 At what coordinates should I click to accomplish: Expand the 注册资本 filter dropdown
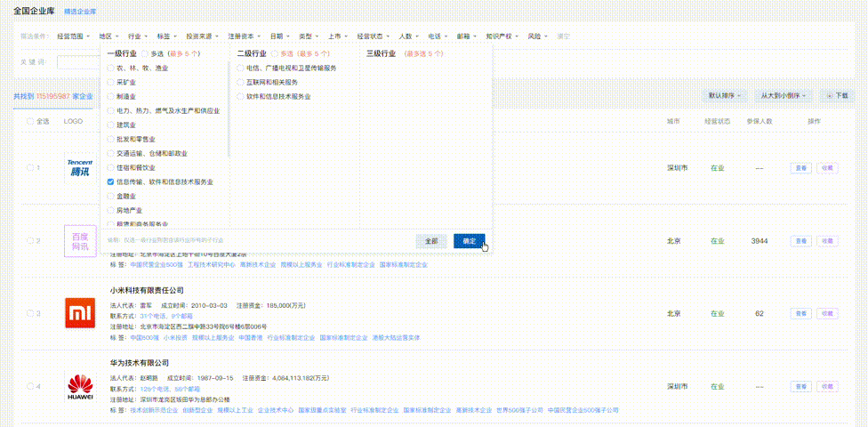(244, 36)
